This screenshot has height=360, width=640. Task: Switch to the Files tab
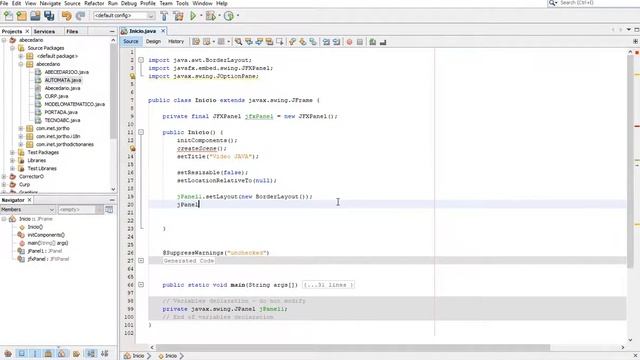pyautogui.click(x=72, y=31)
